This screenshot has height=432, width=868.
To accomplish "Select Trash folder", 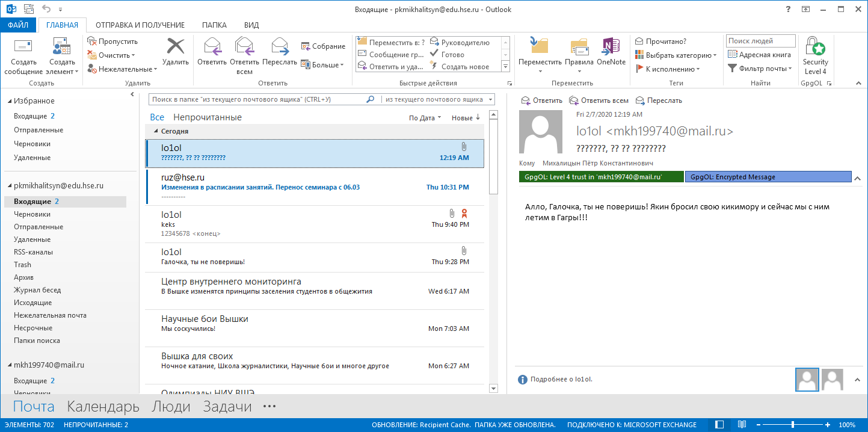I will [x=23, y=265].
